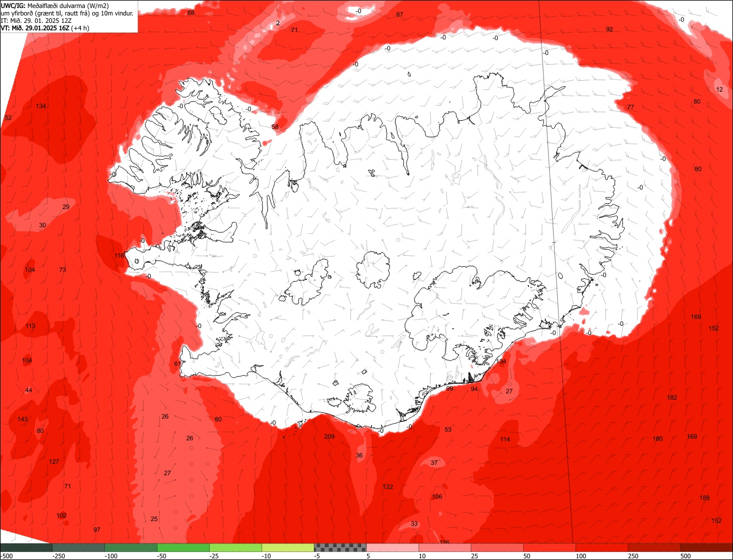
Task: Click the map value 94 on the southeast coast
Action: [x=474, y=389]
